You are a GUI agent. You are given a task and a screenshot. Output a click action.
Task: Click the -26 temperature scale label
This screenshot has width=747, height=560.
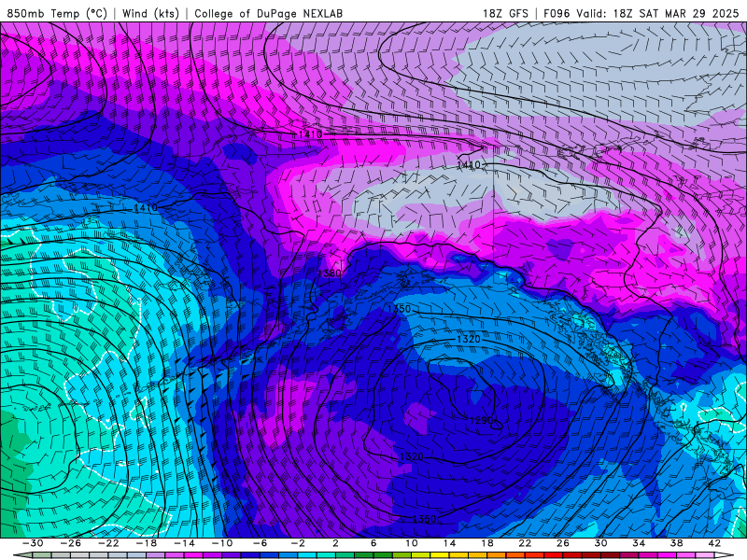(71, 543)
